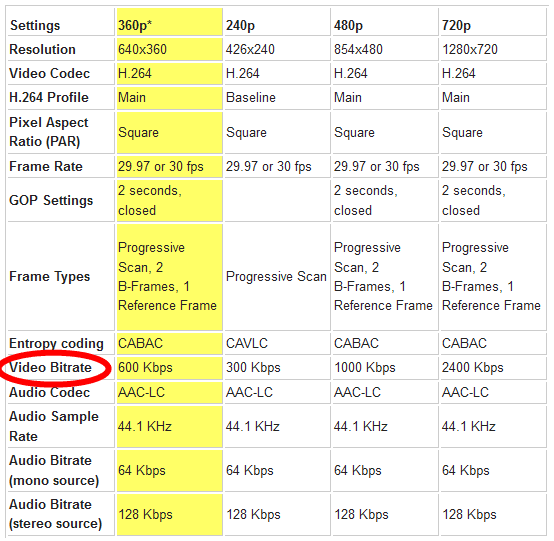
Task: Click the CAVLC entropy coding cell
Action: tap(277, 343)
